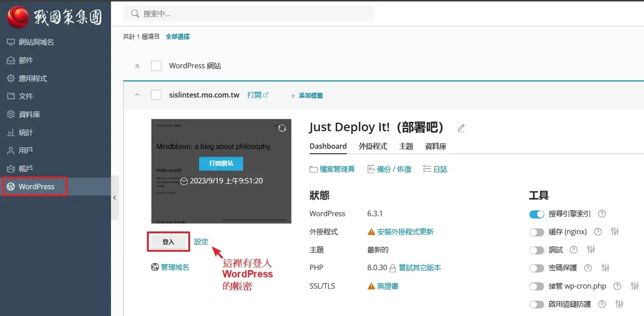Click the 備份 / 恢復 icon
The image size is (644, 316).
[x=371, y=169]
